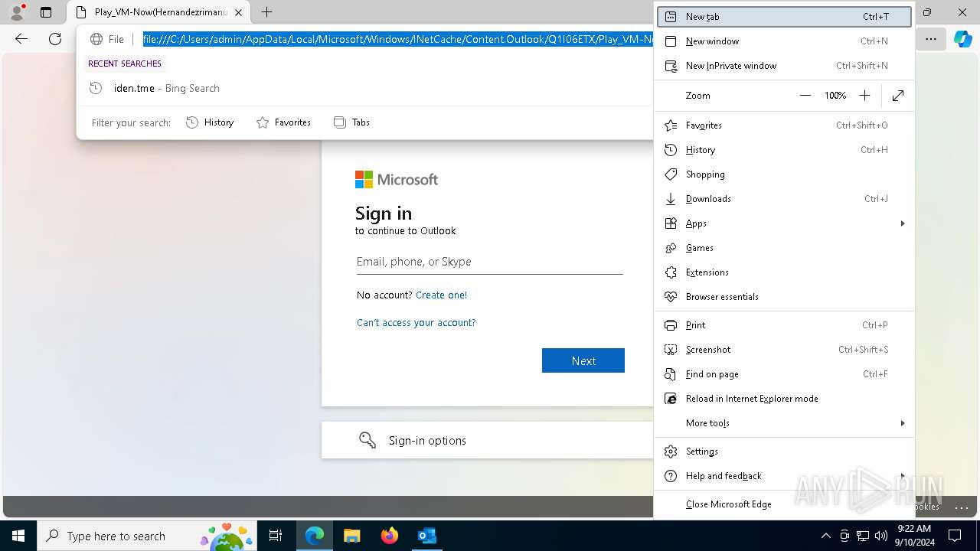Image resolution: width=980 pixels, height=551 pixels.
Task: Reload in Internet Explorer mode
Action: click(x=784, y=399)
